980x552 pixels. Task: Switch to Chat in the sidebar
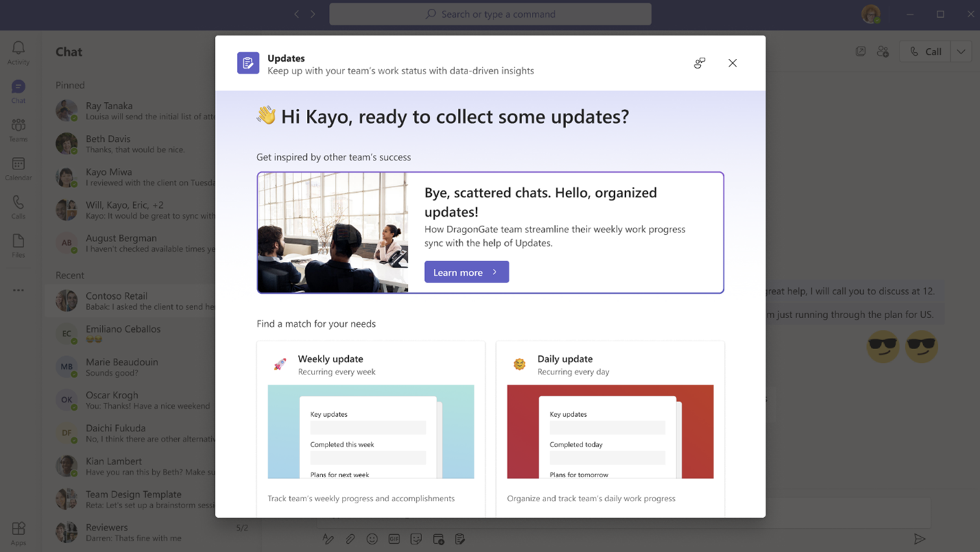[18, 88]
